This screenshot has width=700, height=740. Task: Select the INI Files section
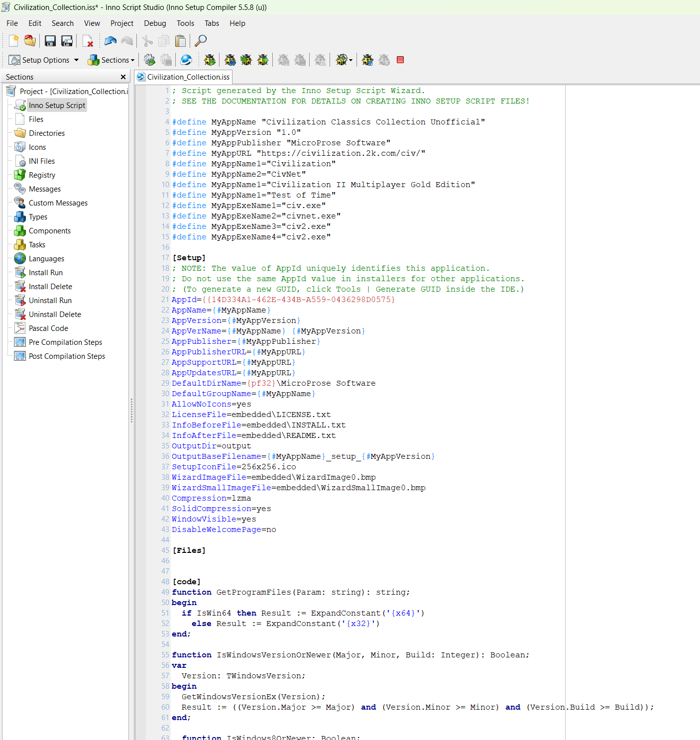pos(42,161)
